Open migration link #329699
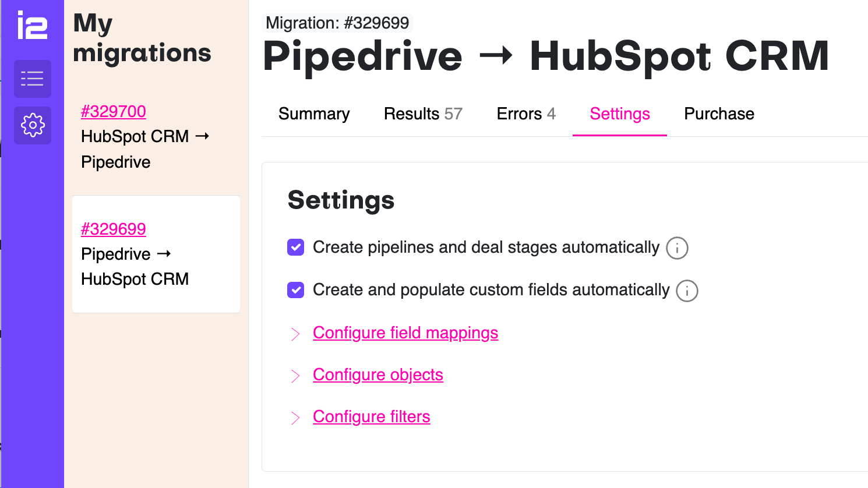Screen dimensions: 868x488 point(114,229)
